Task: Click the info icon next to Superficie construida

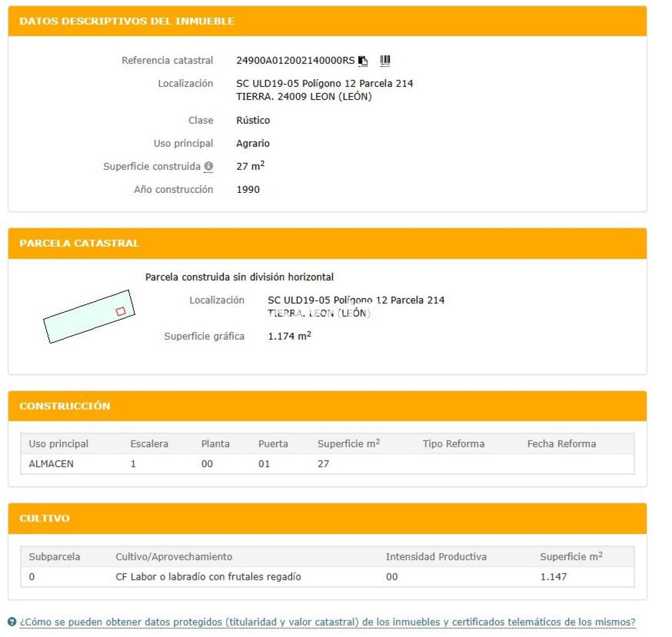Action: coord(208,167)
